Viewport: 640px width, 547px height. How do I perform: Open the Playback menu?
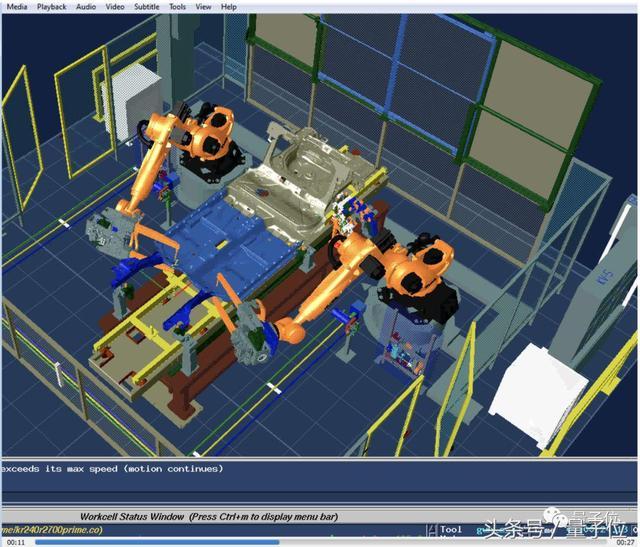pyautogui.click(x=51, y=7)
